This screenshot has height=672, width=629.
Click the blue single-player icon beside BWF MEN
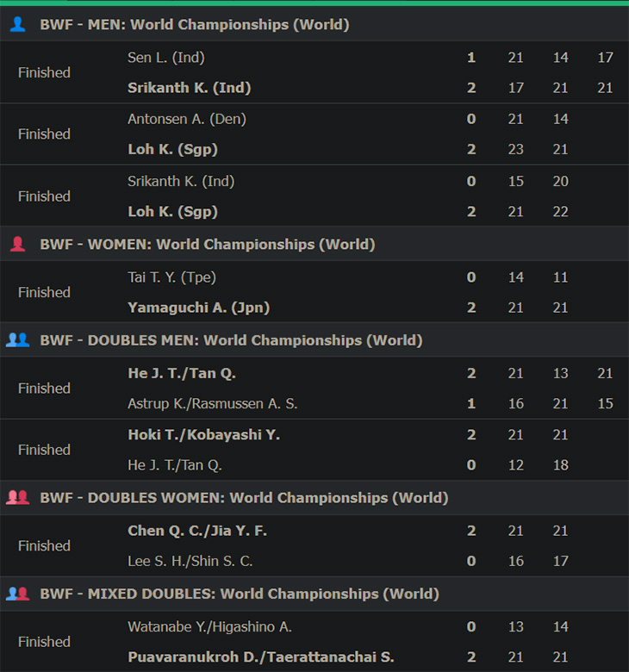[x=17, y=24]
